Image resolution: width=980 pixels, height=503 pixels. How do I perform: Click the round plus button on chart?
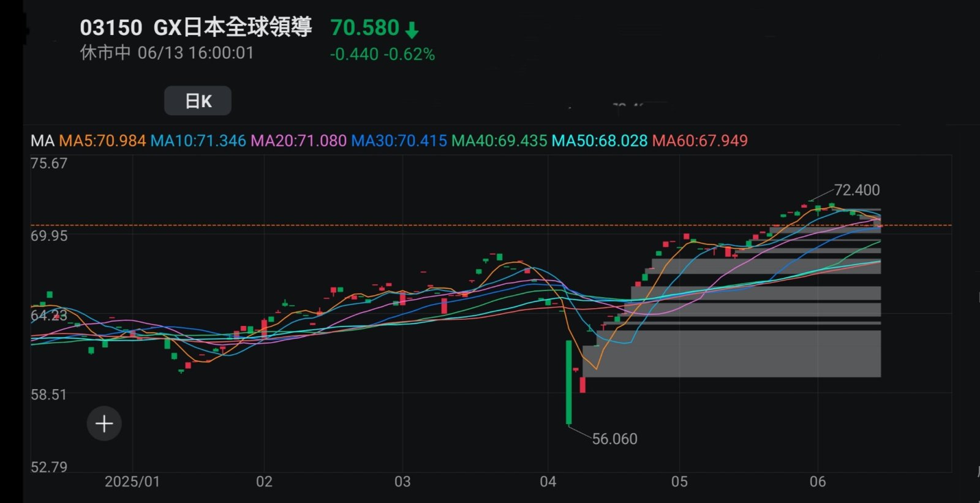tap(104, 423)
